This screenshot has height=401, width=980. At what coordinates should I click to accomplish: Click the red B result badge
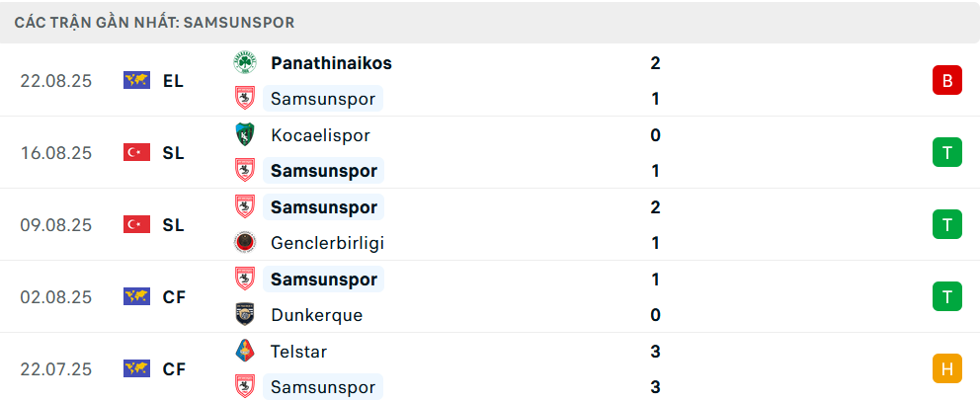click(946, 81)
